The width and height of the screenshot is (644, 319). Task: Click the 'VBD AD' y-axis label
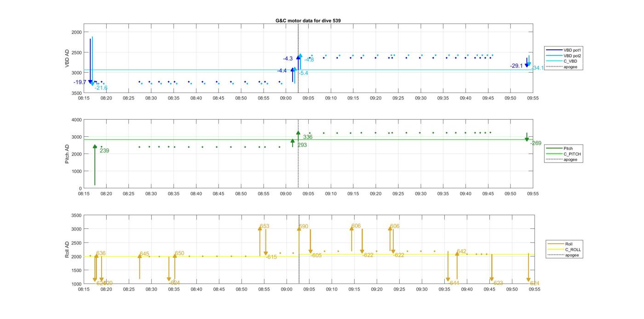coord(67,58)
